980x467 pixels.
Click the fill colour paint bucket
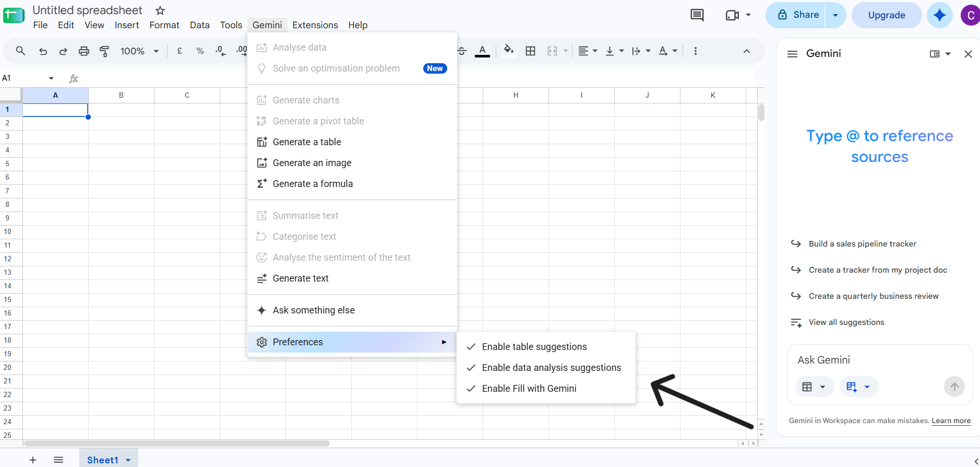(x=508, y=51)
